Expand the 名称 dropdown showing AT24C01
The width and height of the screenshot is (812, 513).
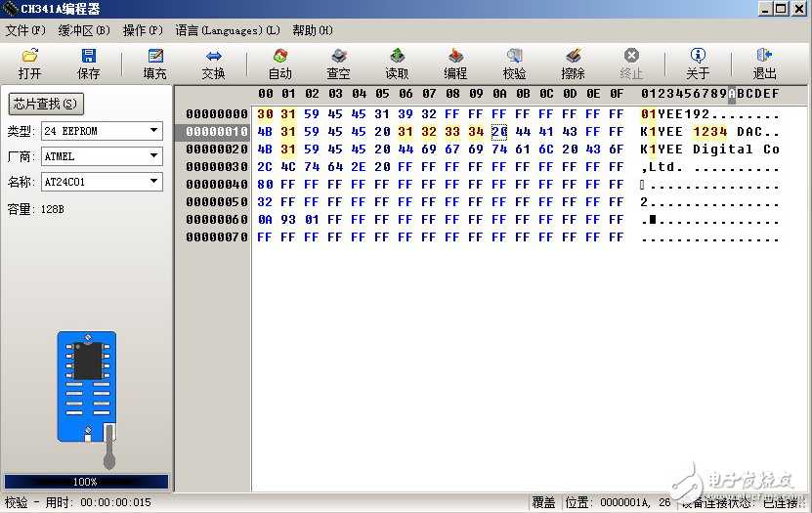click(153, 181)
